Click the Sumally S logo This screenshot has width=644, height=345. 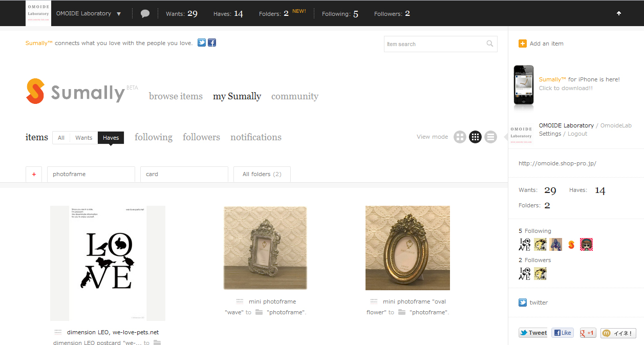(x=35, y=92)
